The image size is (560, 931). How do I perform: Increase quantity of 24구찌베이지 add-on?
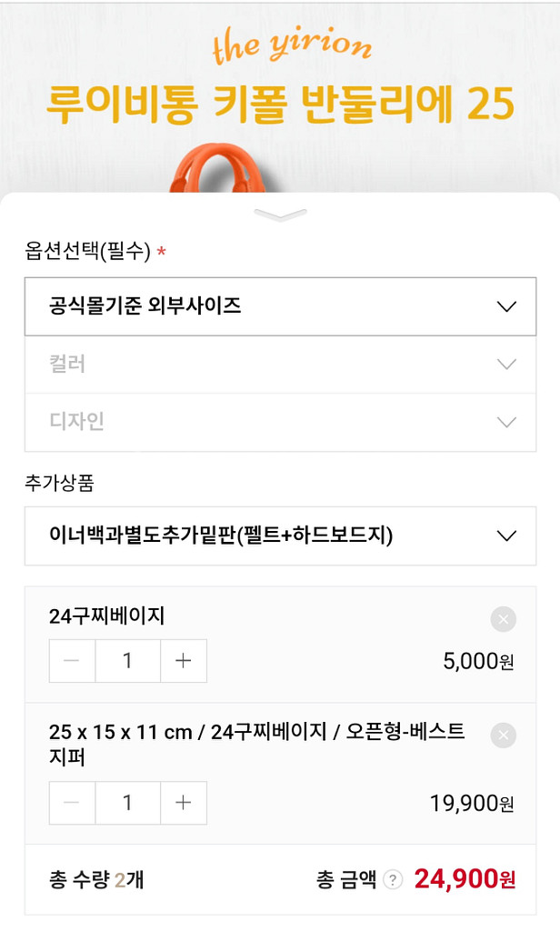click(184, 661)
